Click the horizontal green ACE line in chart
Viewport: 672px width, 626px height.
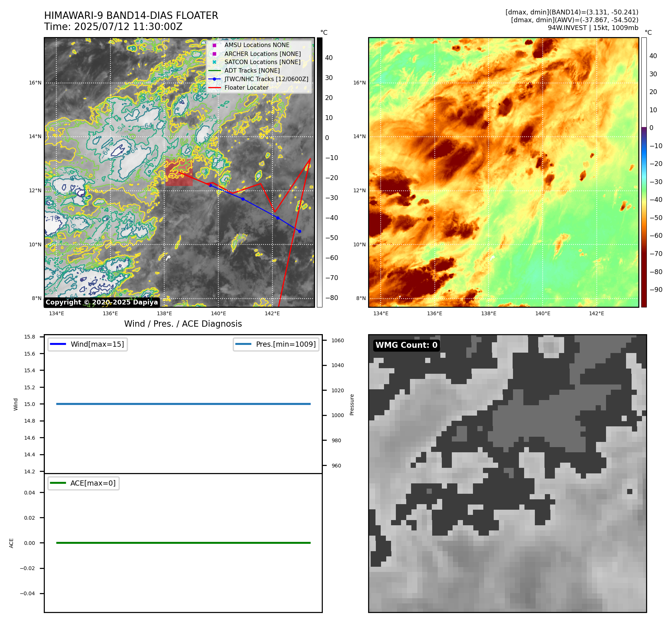183,543
